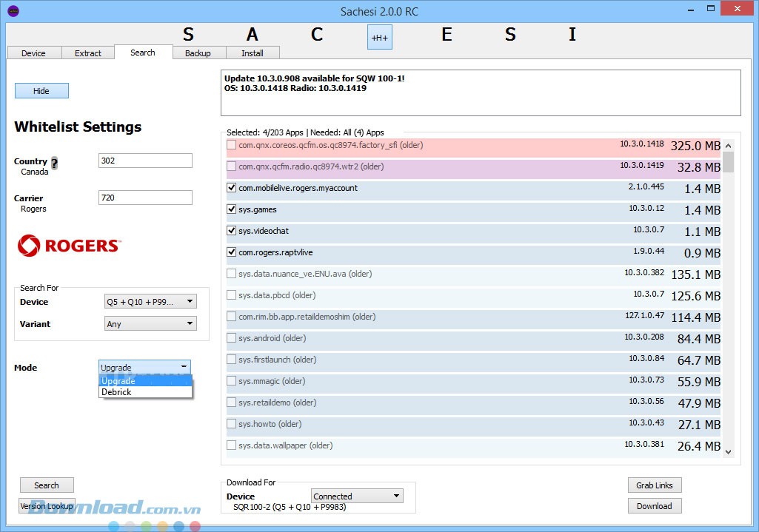
Task: Click the Version Lookup button
Action: click(x=46, y=505)
